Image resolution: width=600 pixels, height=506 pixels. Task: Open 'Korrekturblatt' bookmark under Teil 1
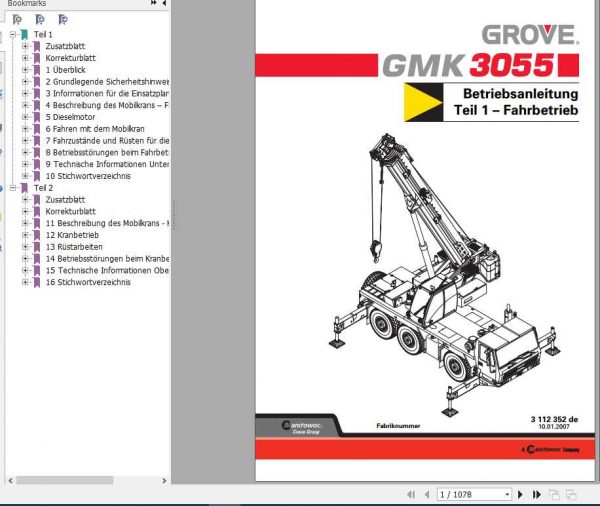pos(70,58)
